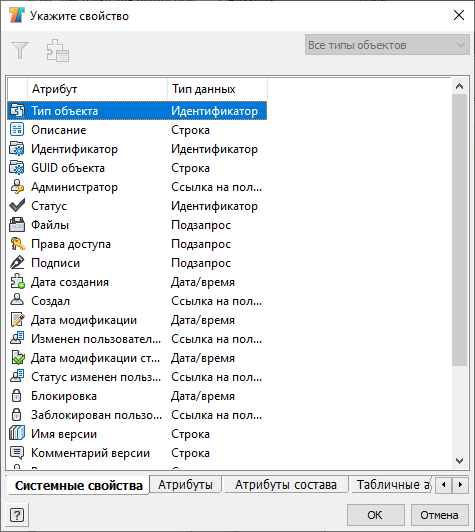Click the Блокировка padlock icon
The image size is (475, 532).
17,396
